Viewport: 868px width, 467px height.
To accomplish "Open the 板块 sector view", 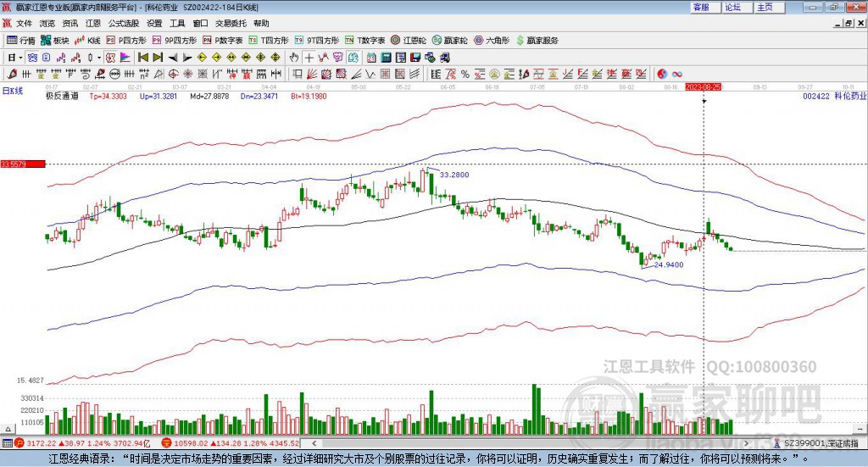I will [54, 41].
